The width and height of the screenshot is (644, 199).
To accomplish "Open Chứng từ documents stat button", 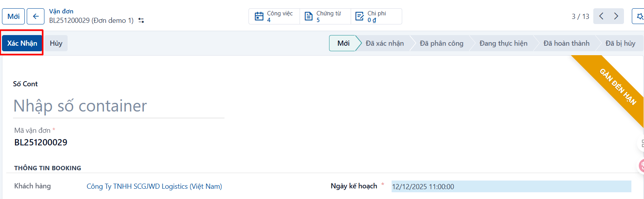I will pyautogui.click(x=325, y=17).
